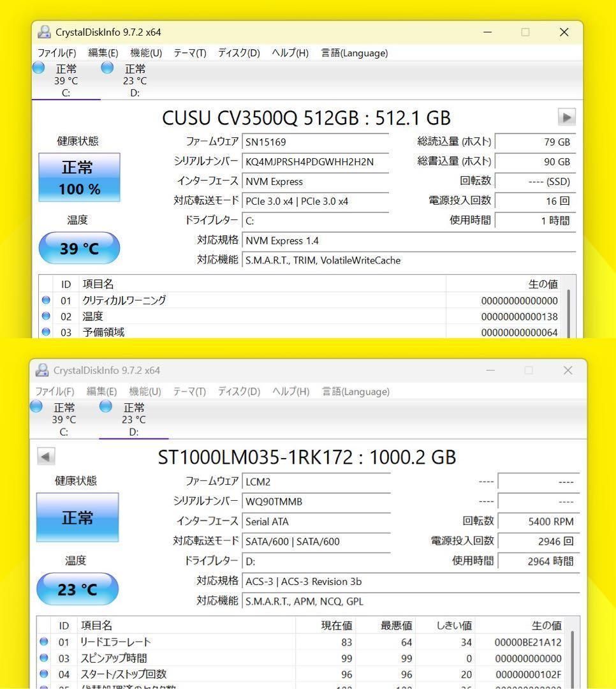Click the 23 °C temperature indicator for drive D:
Image resolution: width=616 pixels, height=689 pixels.
[77, 589]
